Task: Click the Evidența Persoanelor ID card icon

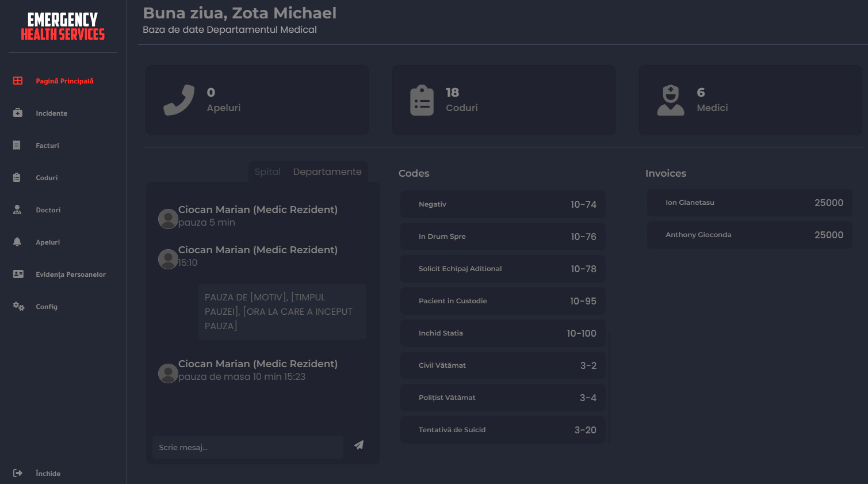Action: tap(18, 275)
